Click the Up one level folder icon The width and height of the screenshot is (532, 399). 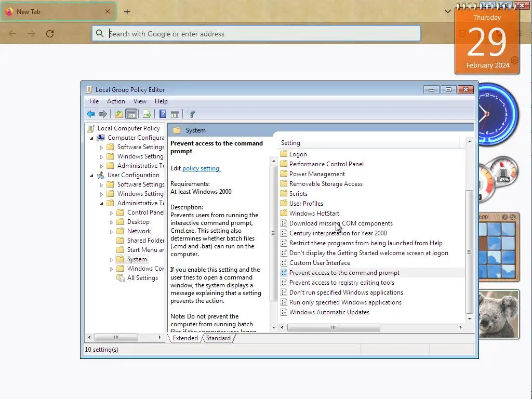[118, 114]
